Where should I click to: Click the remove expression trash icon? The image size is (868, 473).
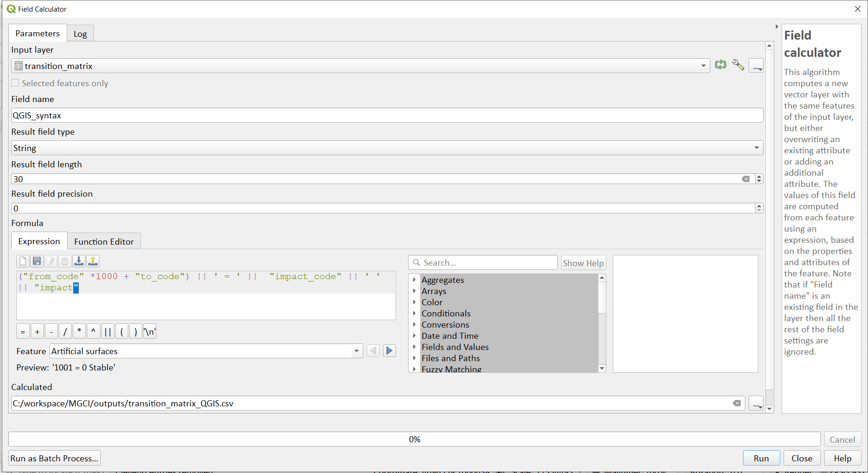click(x=65, y=261)
